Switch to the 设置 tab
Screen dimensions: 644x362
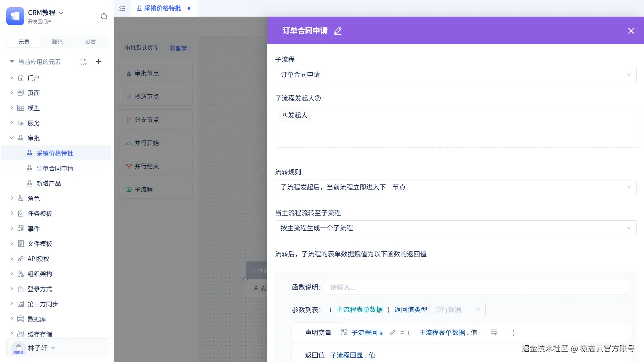click(x=90, y=42)
